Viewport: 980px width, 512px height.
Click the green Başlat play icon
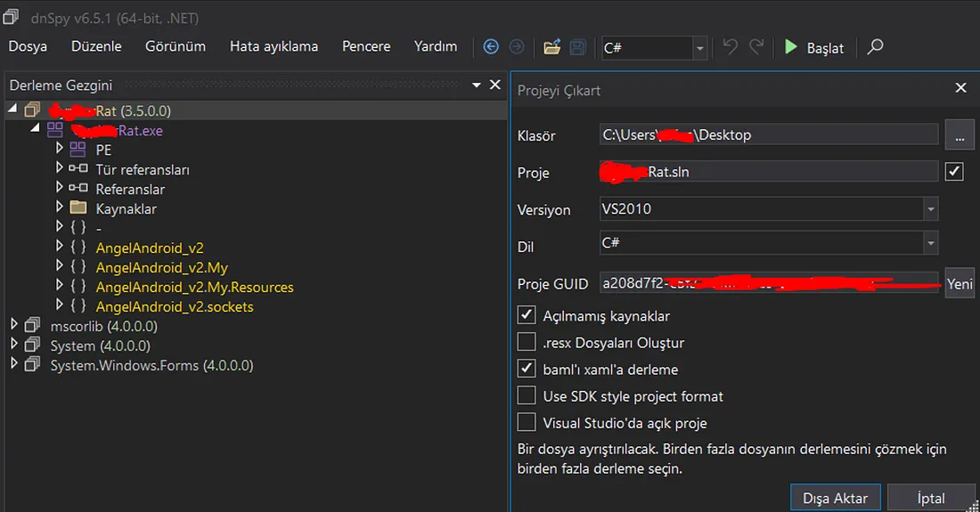(790, 47)
